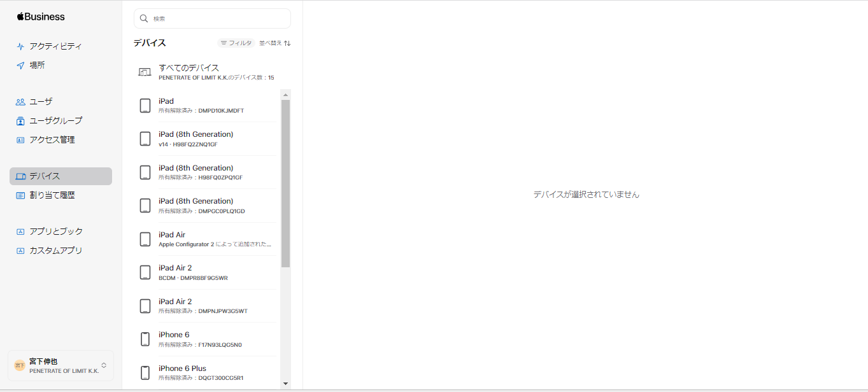Click the Apple Business logo
The image size is (868, 392).
(x=41, y=17)
